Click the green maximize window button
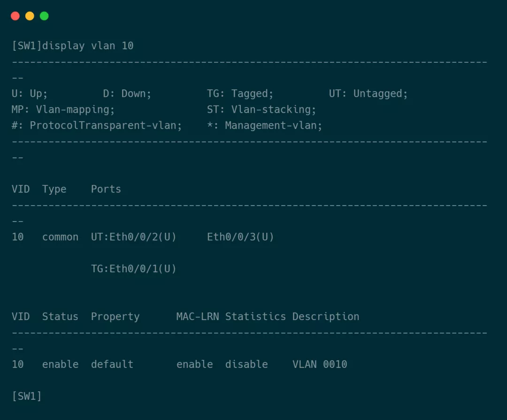Screen dimensions: 507x420 (x=44, y=16)
